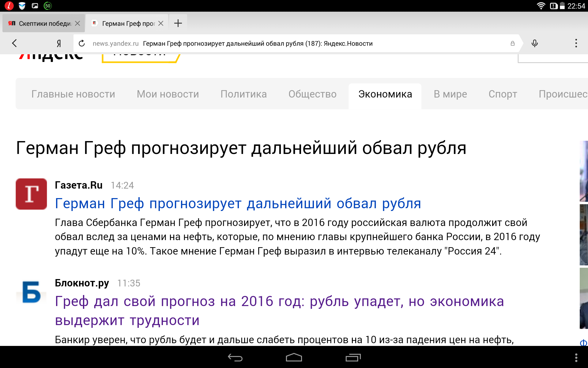
Task: Open the "Происшествия" section
Action: point(563,94)
